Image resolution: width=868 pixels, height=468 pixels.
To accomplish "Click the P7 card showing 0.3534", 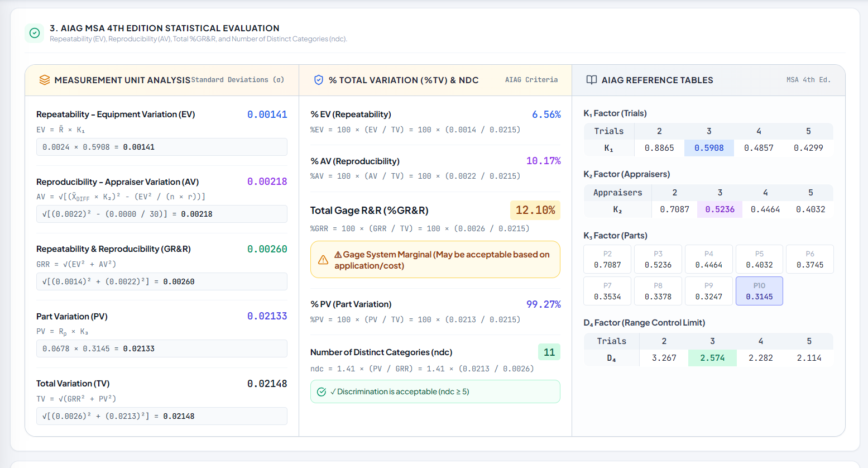I will coord(607,291).
